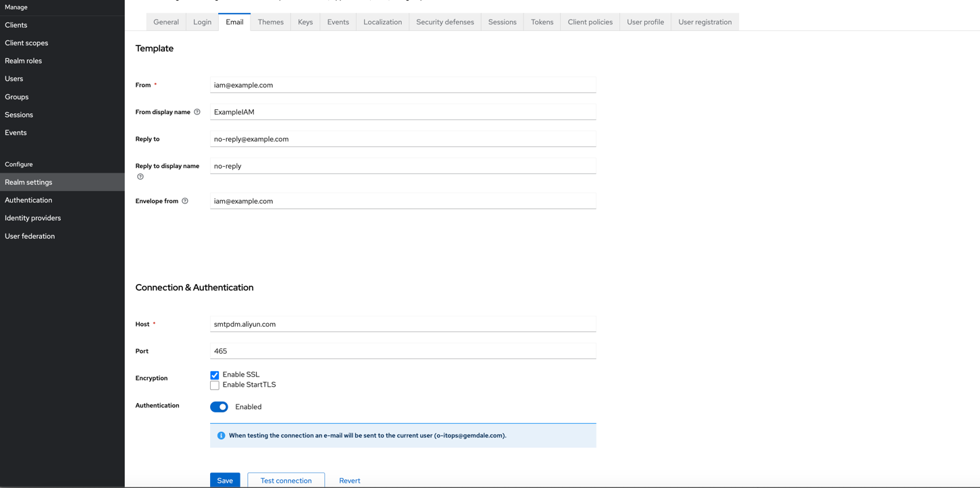Click the Revert link
This screenshot has height=488, width=980.
349,480
